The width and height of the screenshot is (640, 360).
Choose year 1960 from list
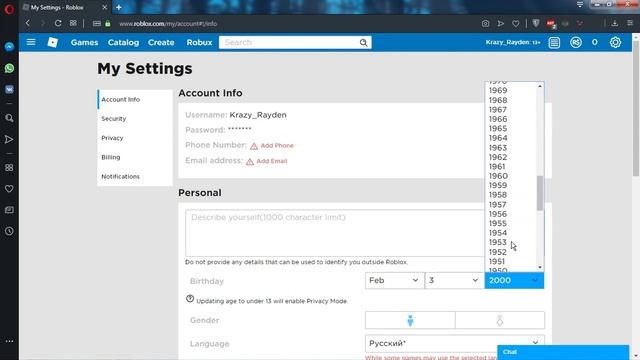[498, 176]
